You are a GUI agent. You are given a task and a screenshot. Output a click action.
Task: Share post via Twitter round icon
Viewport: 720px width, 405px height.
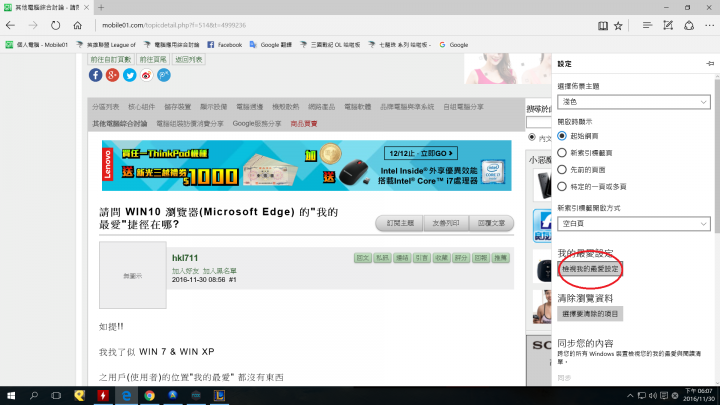129,75
